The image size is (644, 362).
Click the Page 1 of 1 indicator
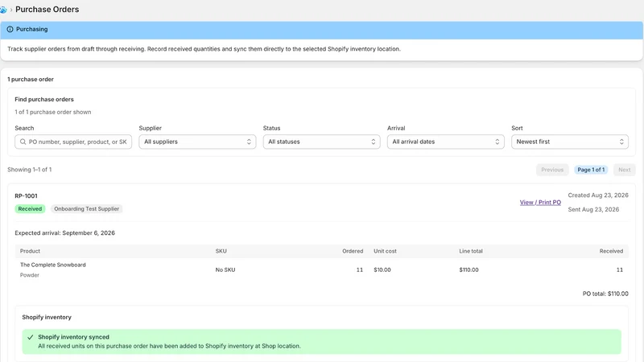(591, 170)
